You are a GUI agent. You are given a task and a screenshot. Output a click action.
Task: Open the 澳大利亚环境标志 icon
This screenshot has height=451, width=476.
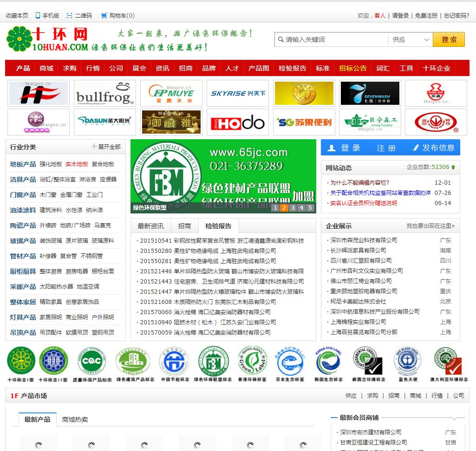(449, 364)
